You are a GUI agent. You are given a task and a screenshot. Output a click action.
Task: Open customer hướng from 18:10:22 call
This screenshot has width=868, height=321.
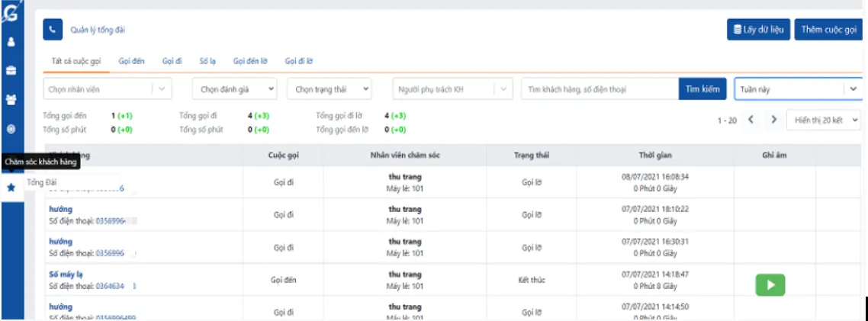click(x=61, y=209)
